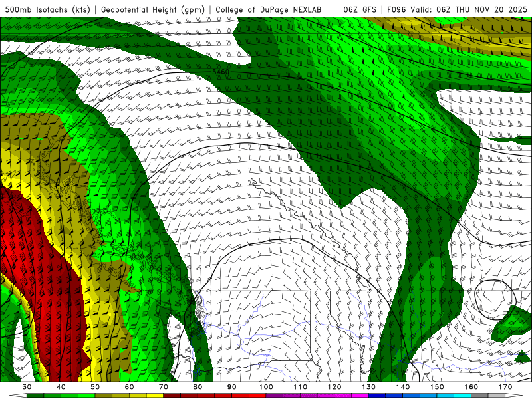Click the dark maroon swatch starting at 70
This screenshot has width=532, height=399.
[172, 396]
